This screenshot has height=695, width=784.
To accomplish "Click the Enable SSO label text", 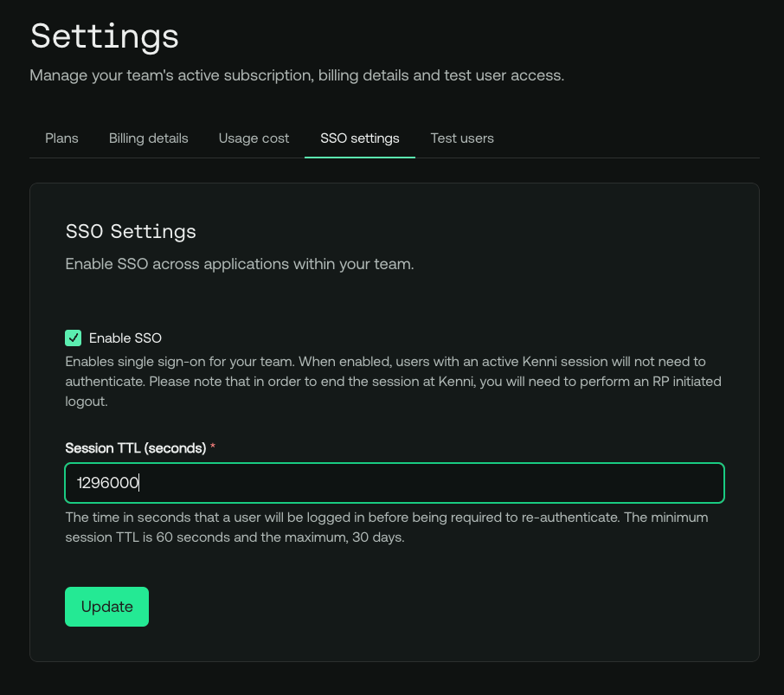I will pos(125,338).
